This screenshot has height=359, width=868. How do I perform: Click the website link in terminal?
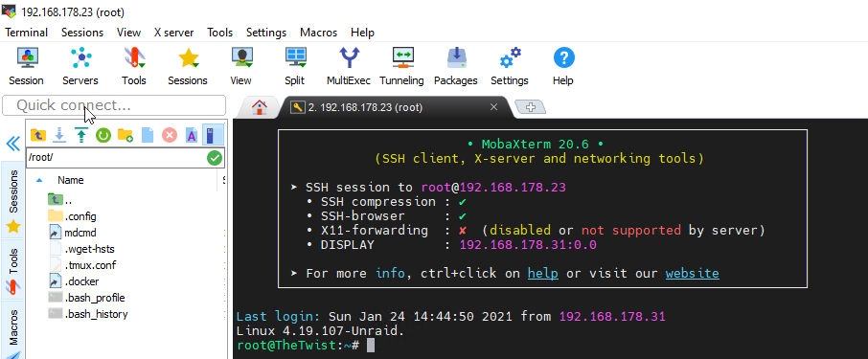pos(692,273)
